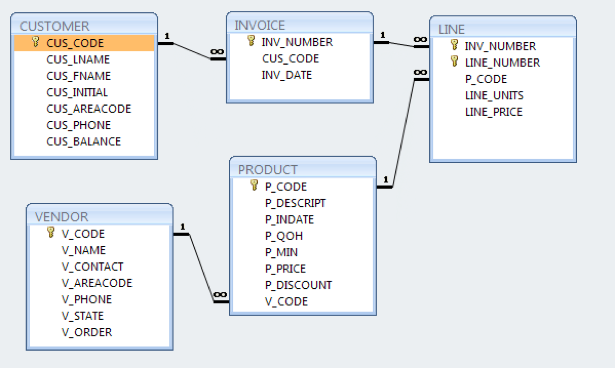Screen dimensions: 615x368
Task: Select the CUSTOMER table title bar
Action: pyautogui.click(x=84, y=26)
